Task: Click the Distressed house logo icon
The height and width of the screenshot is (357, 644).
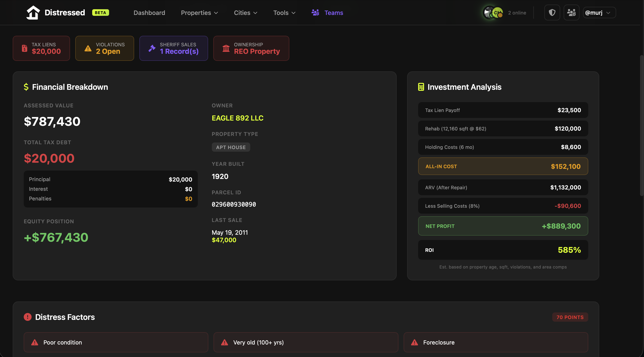Action: [33, 13]
